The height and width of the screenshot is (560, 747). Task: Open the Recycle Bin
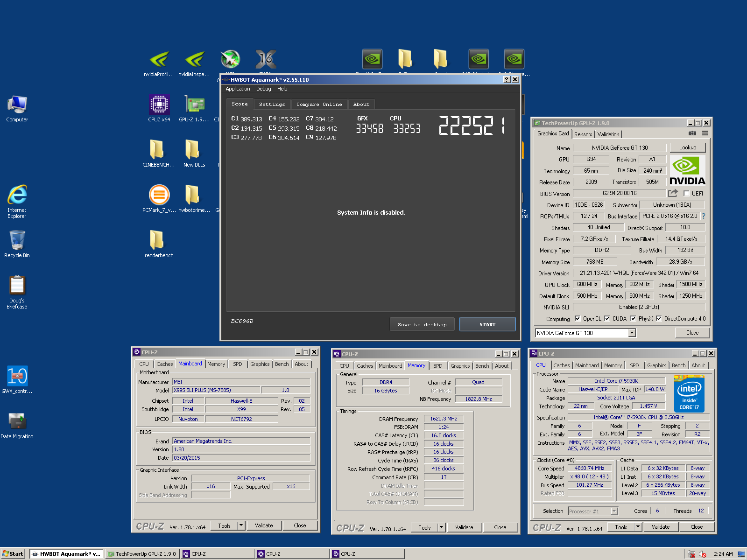tap(17, 244)
